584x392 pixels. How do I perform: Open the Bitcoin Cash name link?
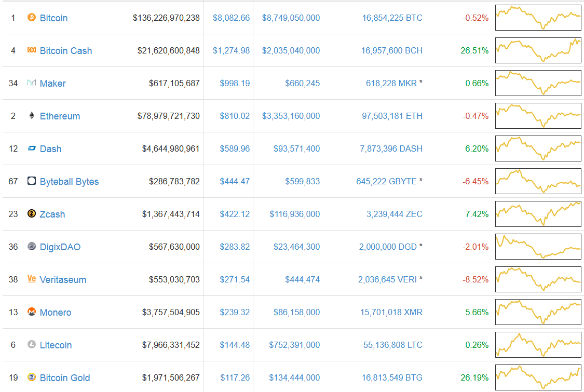pyautogui.click(x=66, y=51)
